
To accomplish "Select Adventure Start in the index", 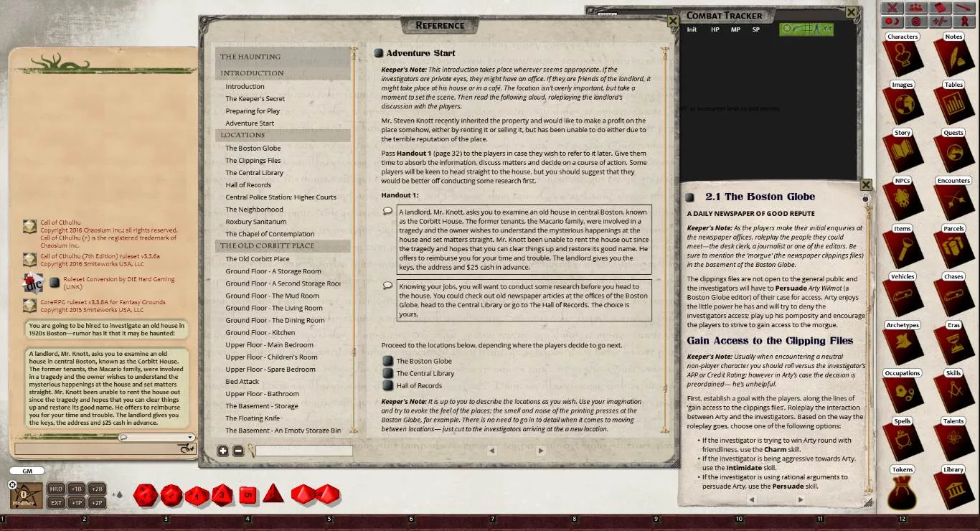I will (x=250, y=123).
